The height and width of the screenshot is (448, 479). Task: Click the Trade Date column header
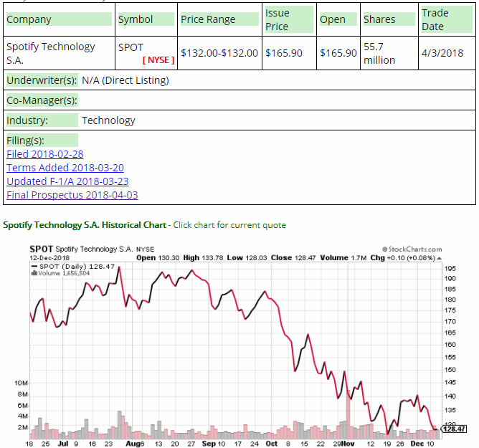coord(447,19)
